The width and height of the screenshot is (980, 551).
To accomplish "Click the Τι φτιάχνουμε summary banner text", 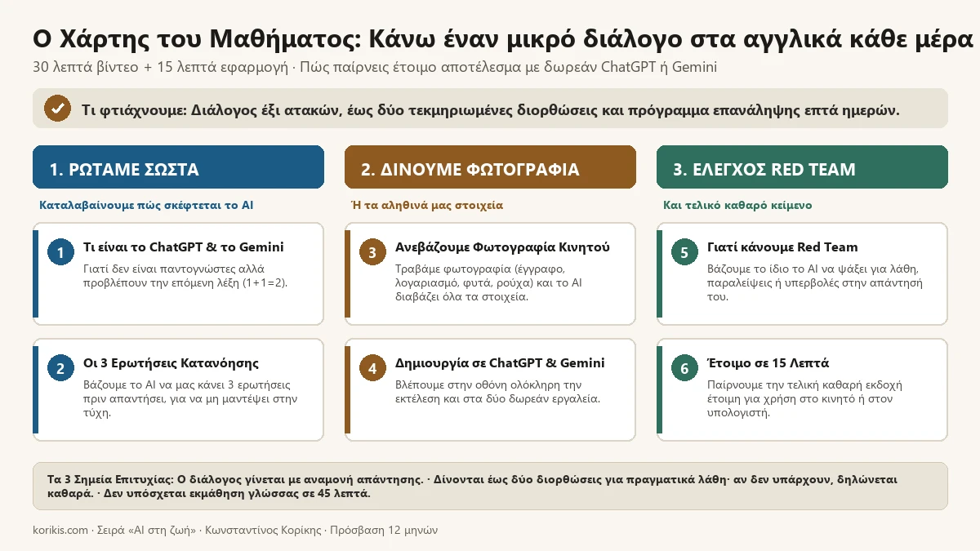I will click(x=491, y=109).
